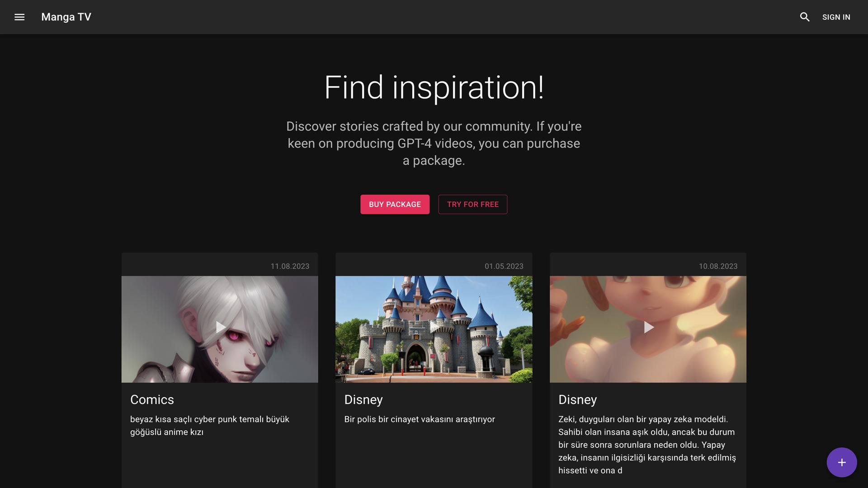
Task: Click the Manga TV site title
Action: 66,17
